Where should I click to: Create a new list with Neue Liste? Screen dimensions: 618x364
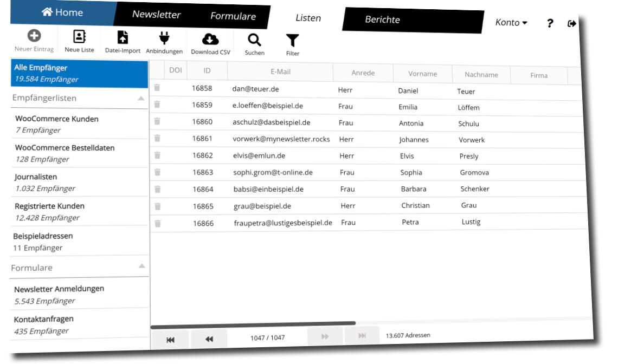point(79,37)
